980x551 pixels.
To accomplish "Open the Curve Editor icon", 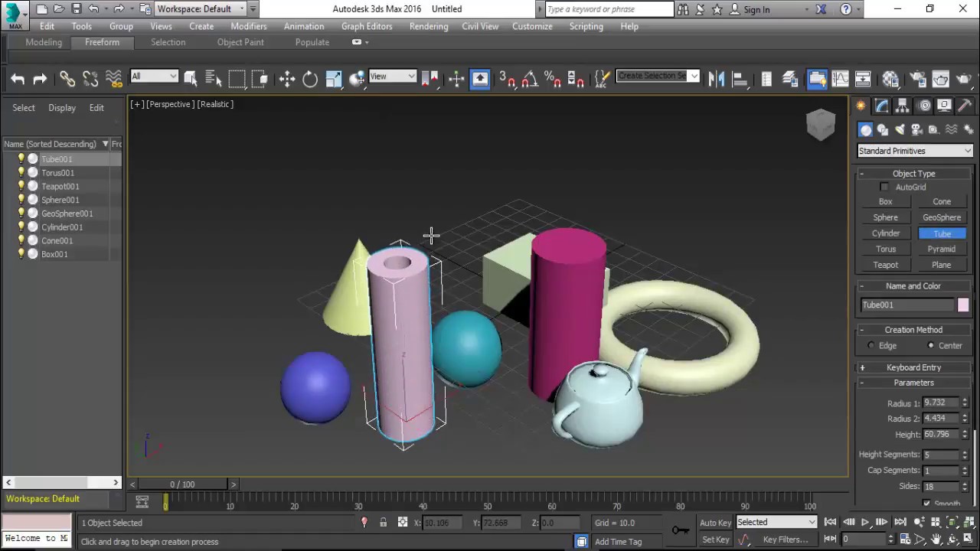I will click(840, 78).
